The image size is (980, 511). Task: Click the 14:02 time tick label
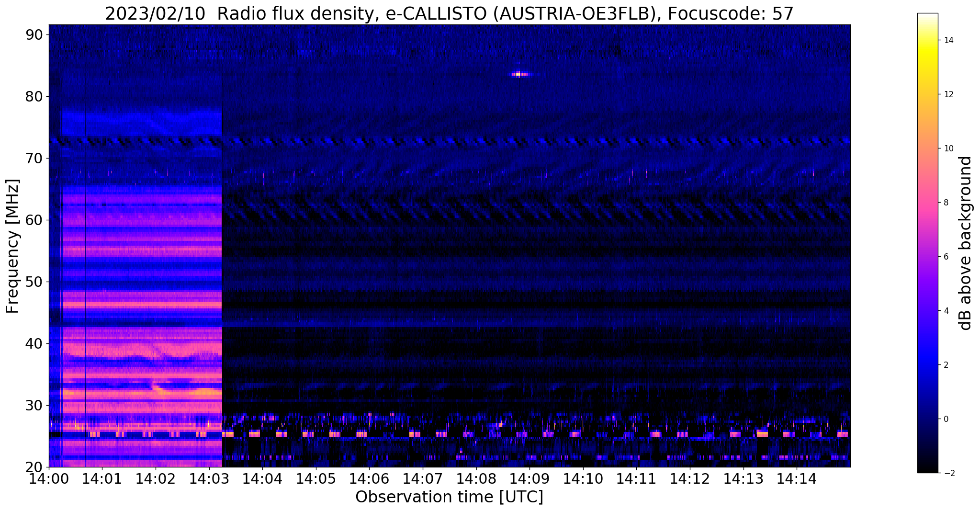[x=156, y=479]
